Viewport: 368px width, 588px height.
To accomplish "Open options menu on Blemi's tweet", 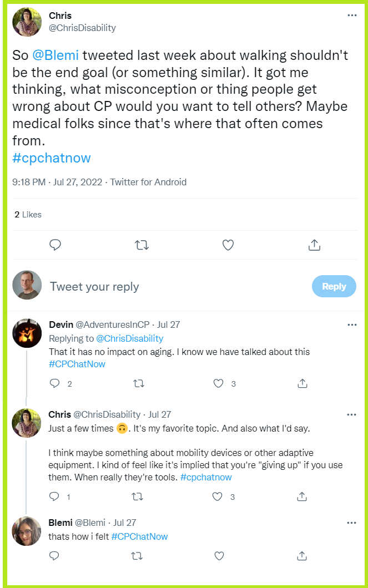I will click(352, 523).
